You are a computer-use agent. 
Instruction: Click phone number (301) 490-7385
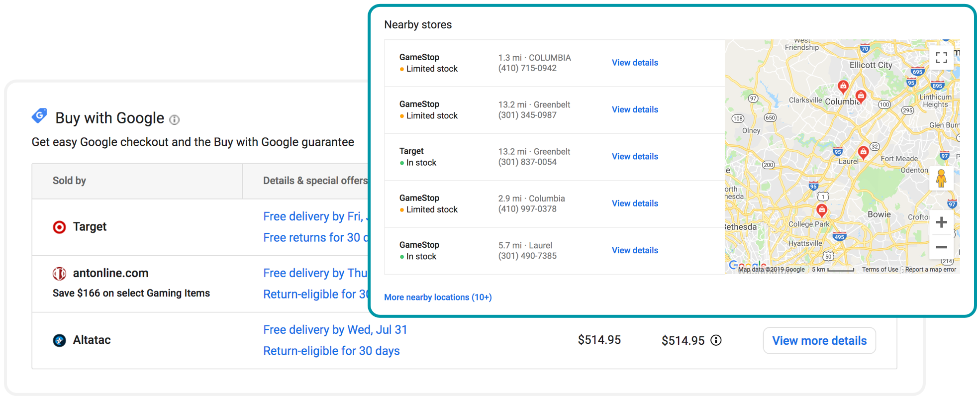pyautogui.click(x=527, y=256)
